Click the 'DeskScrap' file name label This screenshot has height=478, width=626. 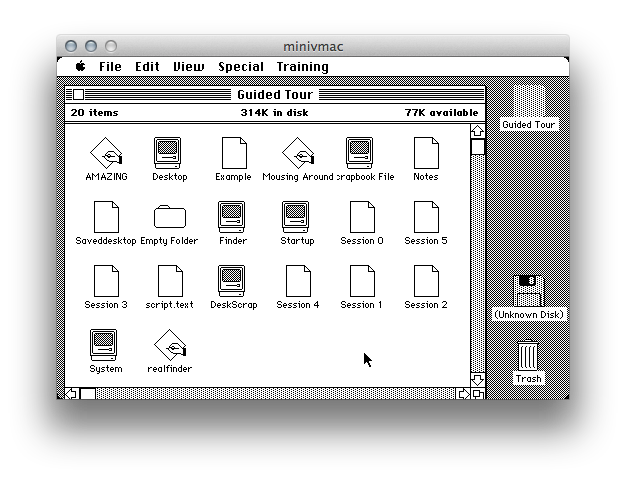coord(234,305)
